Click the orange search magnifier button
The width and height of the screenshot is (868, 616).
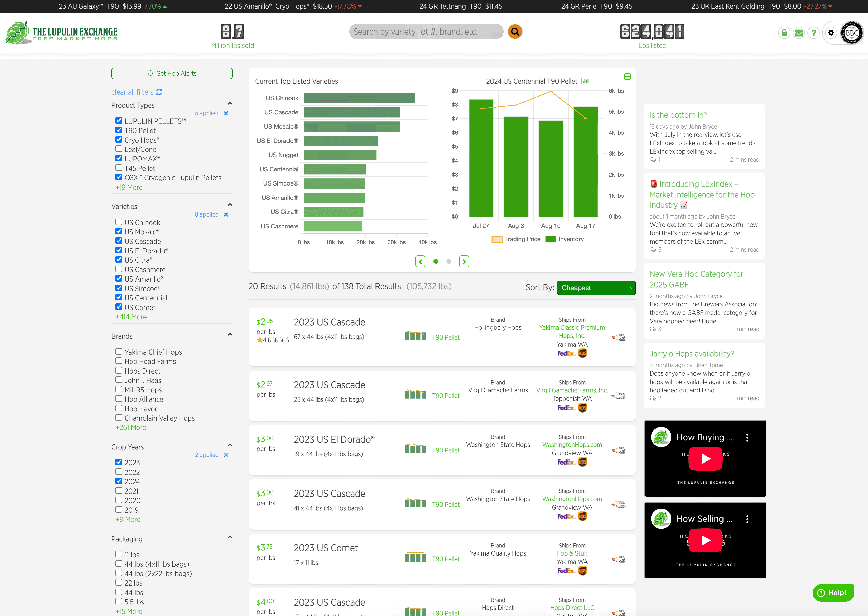pyautogui.click(x=515, y=32)
